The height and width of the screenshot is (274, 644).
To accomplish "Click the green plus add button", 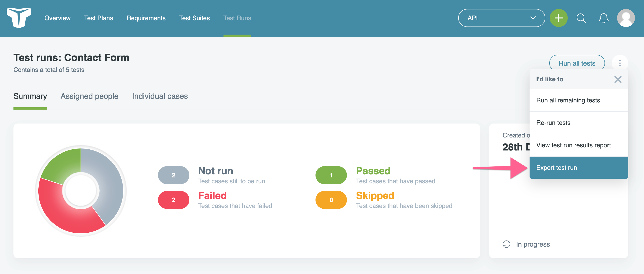I will point(559,18).
